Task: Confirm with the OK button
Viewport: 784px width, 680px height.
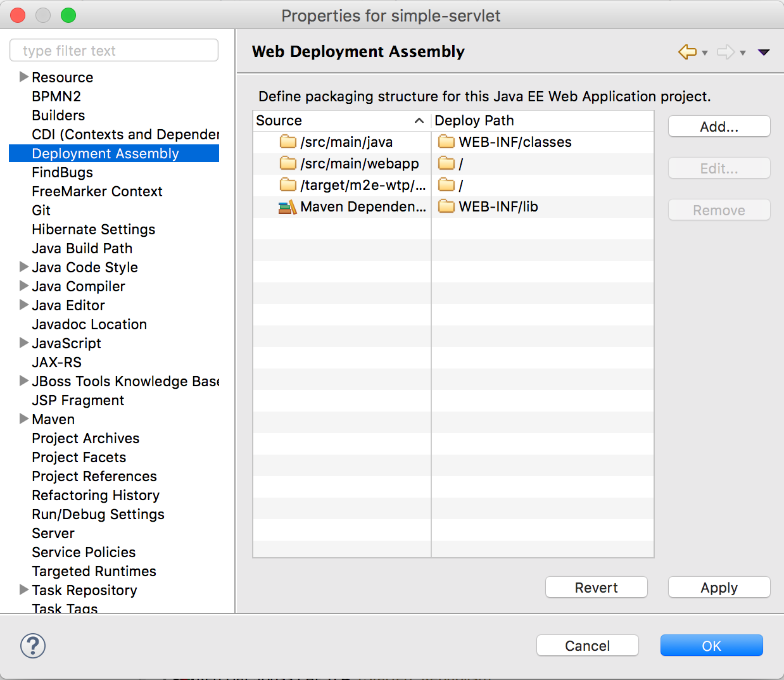Action: click(x=711, y=646)
